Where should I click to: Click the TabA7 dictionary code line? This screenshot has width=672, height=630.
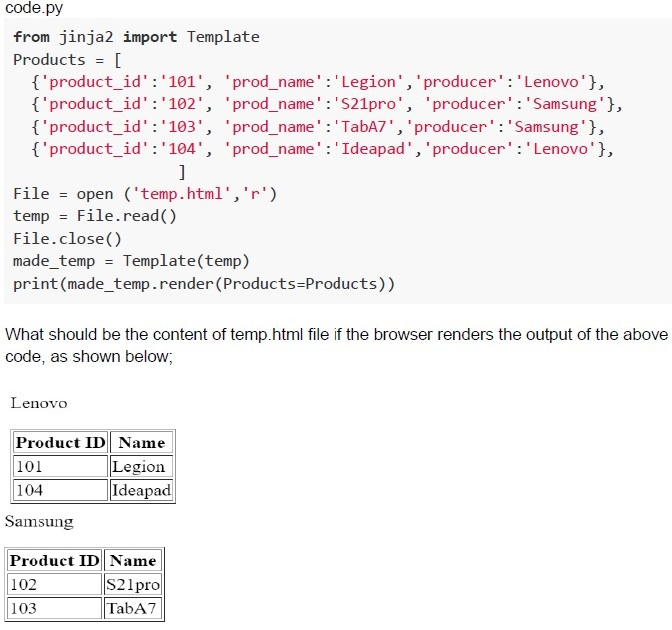(318, 127)
